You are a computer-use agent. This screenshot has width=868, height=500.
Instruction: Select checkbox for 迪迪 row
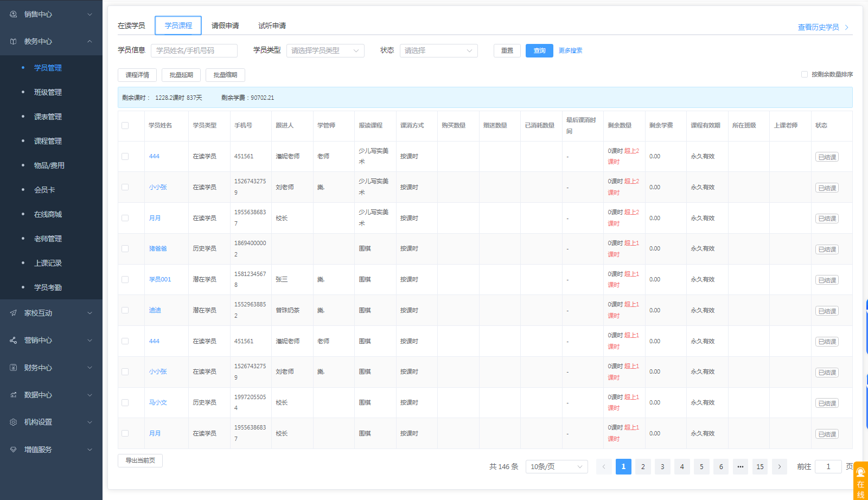click(x=125, y=310)
